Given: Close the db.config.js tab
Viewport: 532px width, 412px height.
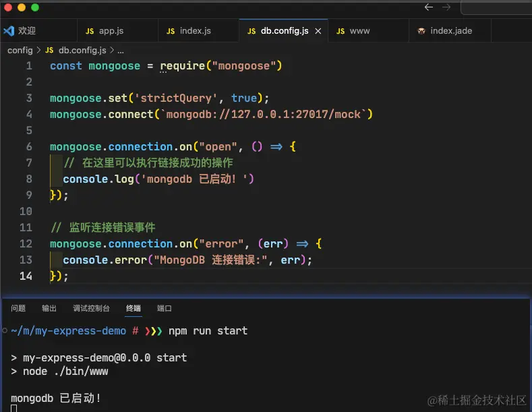Looking at the screenshot, I should point(318,31).
